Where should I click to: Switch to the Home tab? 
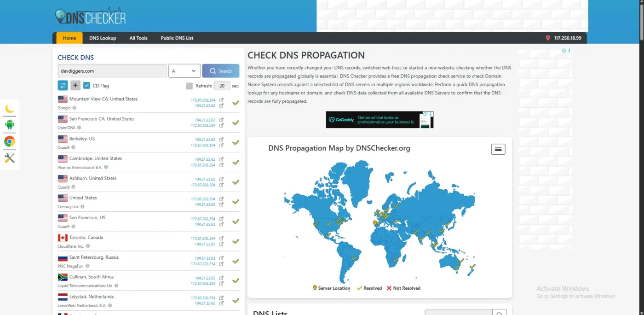point(69,38)
